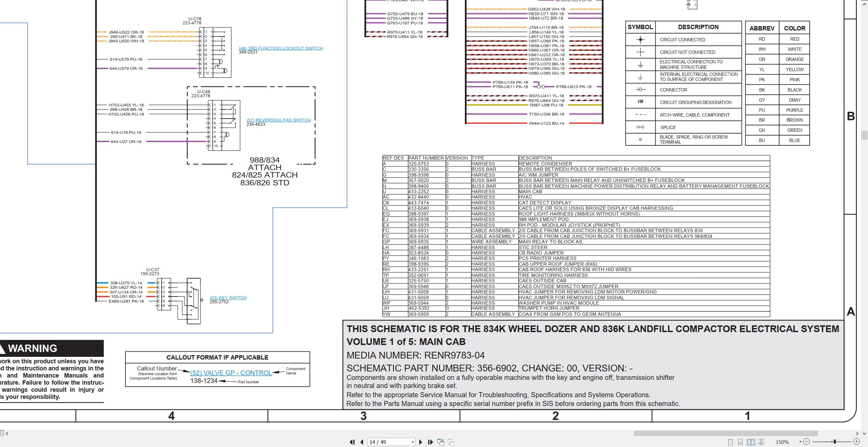Click the TIRE MONITORING HARNESS description
The height and width of the screenshot is (447, 868).
[x=553, y=275]
